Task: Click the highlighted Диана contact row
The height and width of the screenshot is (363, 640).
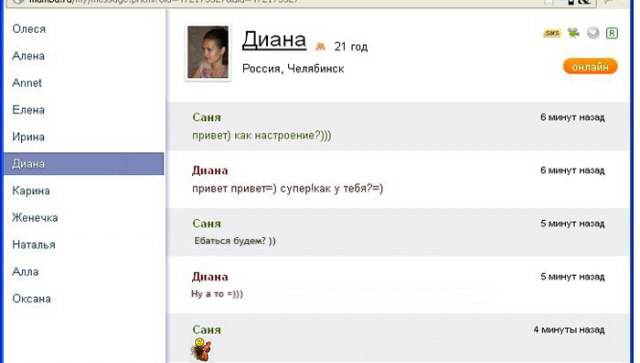Action: [84, 164]
